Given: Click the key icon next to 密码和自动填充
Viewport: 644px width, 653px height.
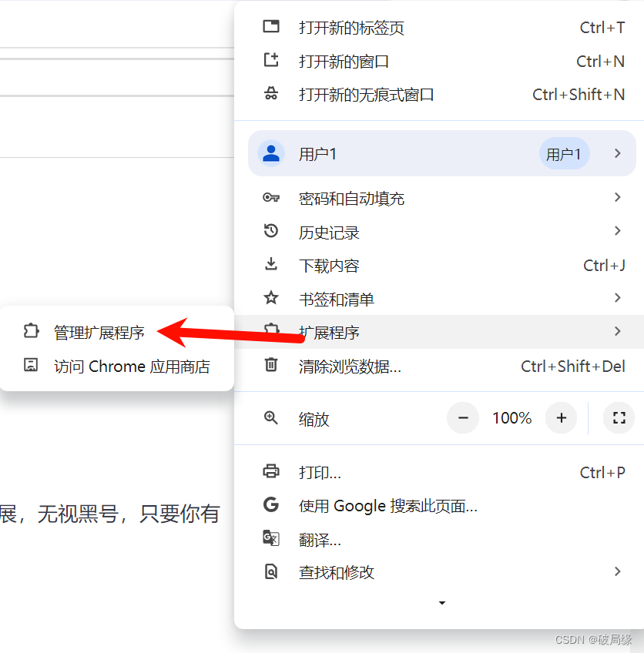Looking at the screenshot, I should point(271,198).
